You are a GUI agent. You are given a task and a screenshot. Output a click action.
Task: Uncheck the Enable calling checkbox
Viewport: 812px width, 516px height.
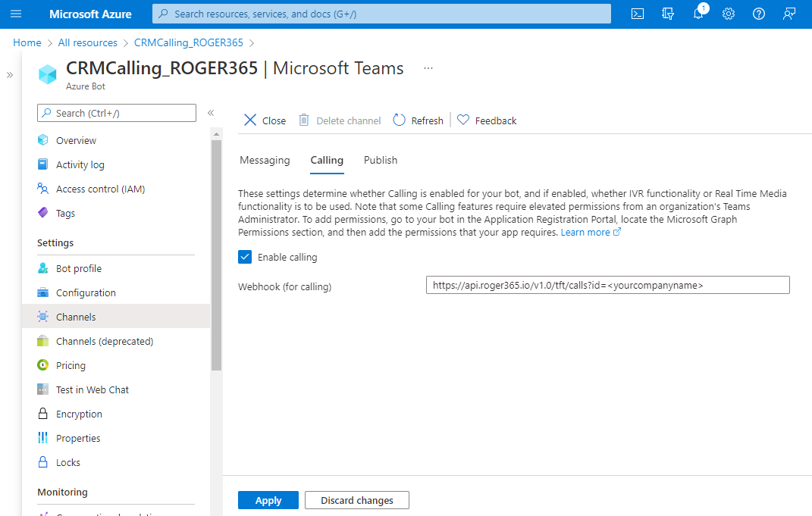[245, 257]
